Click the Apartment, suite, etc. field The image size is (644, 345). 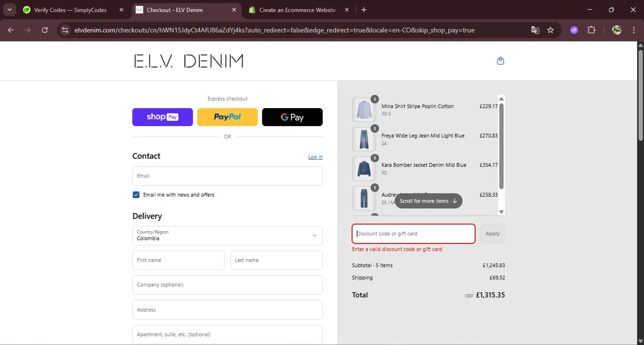pyautogui.click(x=227, y=335)
